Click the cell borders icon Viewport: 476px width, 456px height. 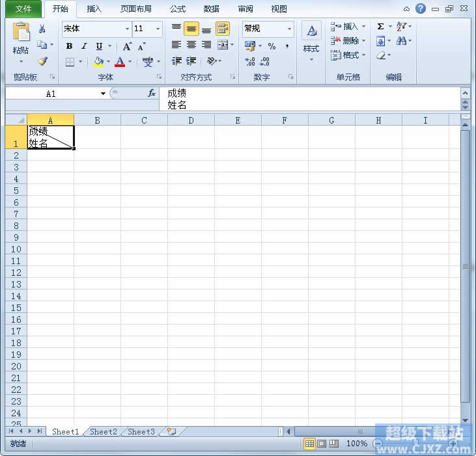[70, 62]
